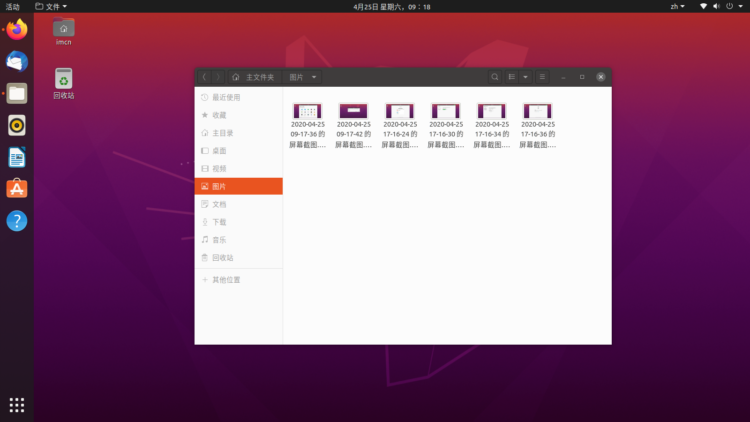Select 收藏 starred items in sidebar
The width and height of the screenshot is (750, 422).
click(x=219, y=115)
